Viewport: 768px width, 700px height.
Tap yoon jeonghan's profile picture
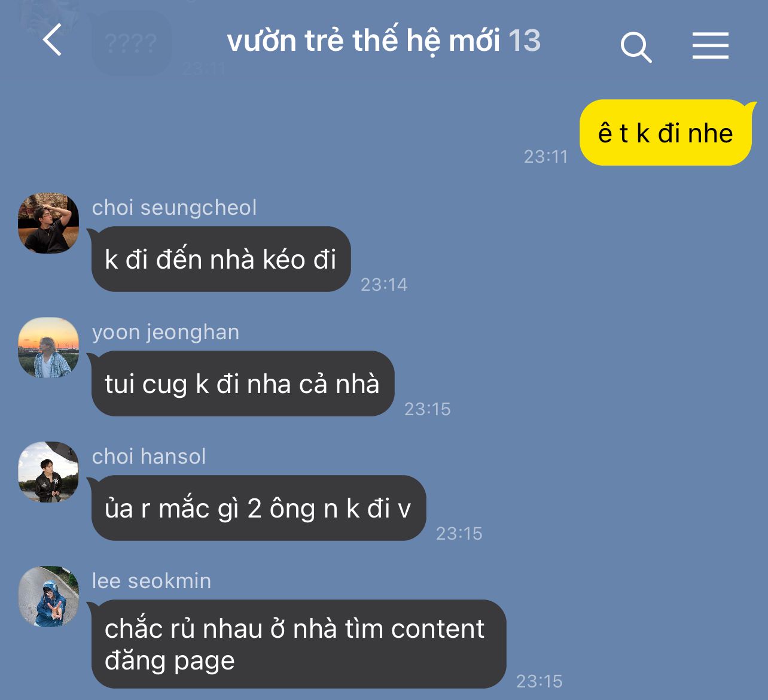pyautogui.click(x=48, y=348)
